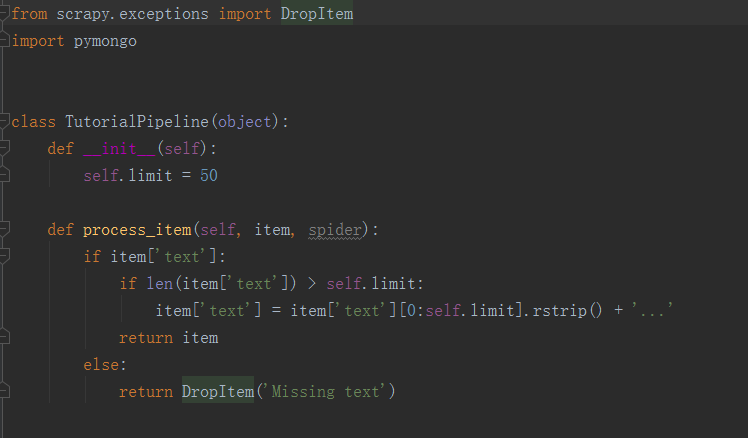This screenshot has height=438, width=748.
Task: Click the '...' string literal
Action: [x=652, y=311]
